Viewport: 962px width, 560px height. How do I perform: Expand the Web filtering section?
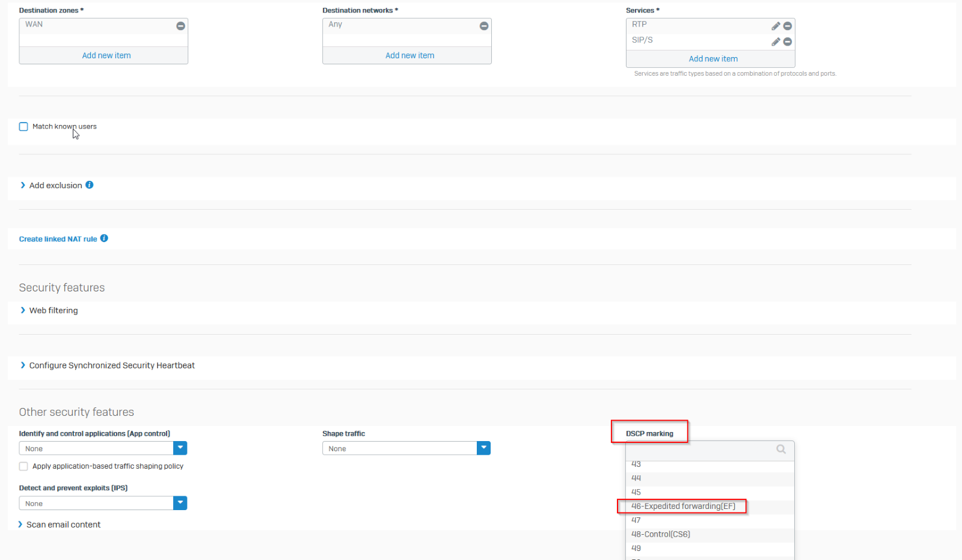pyautogui.click(x=53, y=311)
